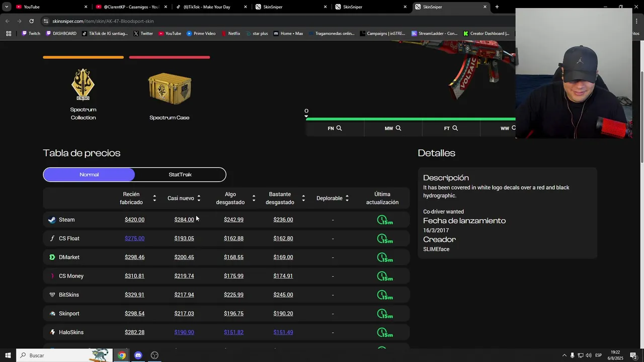
Task: Click the Steam row update clock icon
Action: click(384, 220)
